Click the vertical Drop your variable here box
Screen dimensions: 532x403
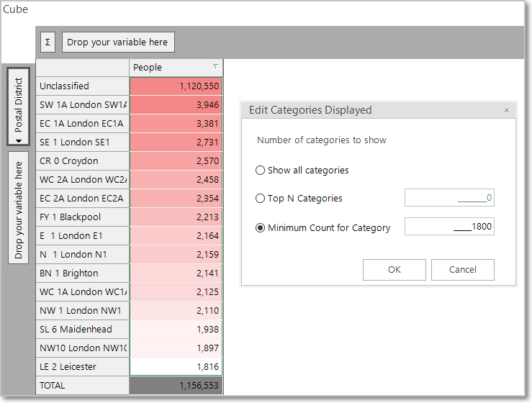pyautogui.click(x=18, y=207)
